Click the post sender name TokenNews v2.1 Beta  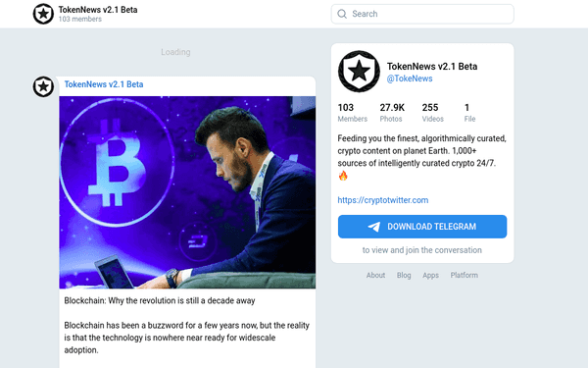pyautogui.click(x=104, y=84)
